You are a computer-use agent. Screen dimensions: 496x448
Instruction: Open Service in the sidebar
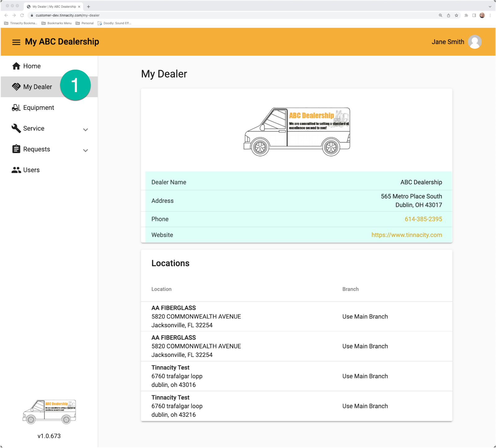[x=49, y=128]
